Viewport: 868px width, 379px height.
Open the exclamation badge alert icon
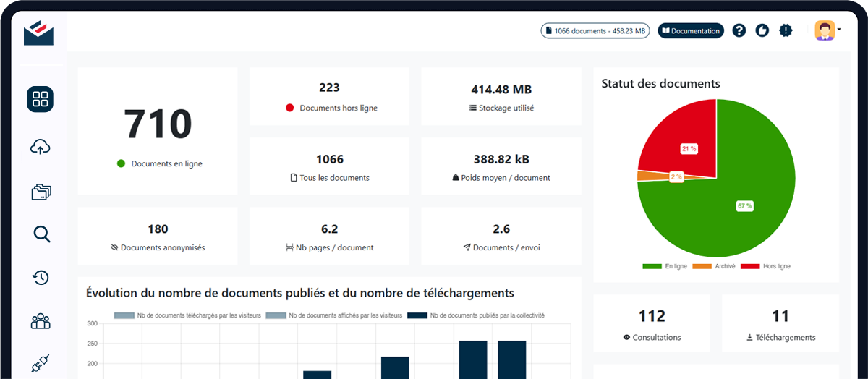[x=786, y=30]
